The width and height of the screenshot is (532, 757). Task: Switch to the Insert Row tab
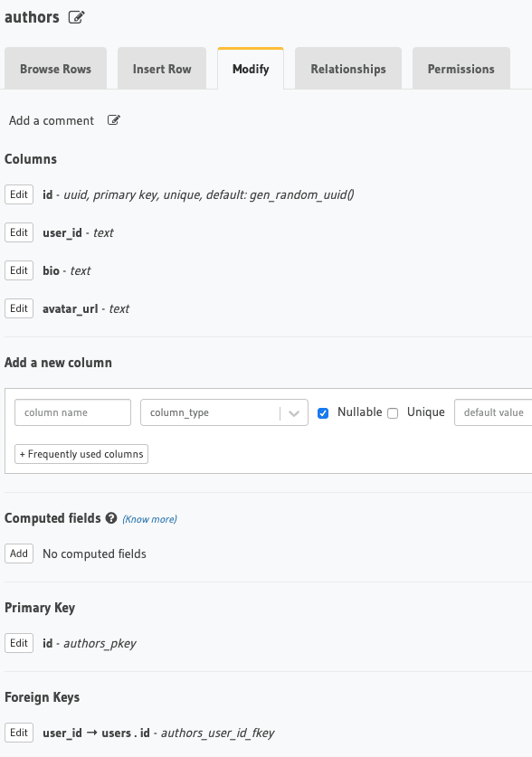[x=162, y=67]
